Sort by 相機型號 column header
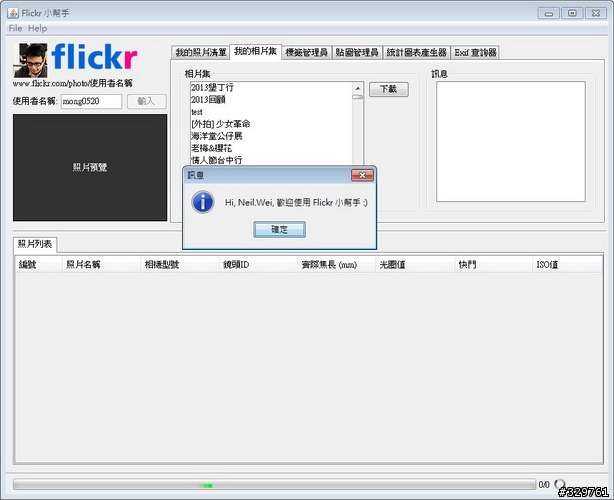The image size is (614, 500). (x=180, y=265)
